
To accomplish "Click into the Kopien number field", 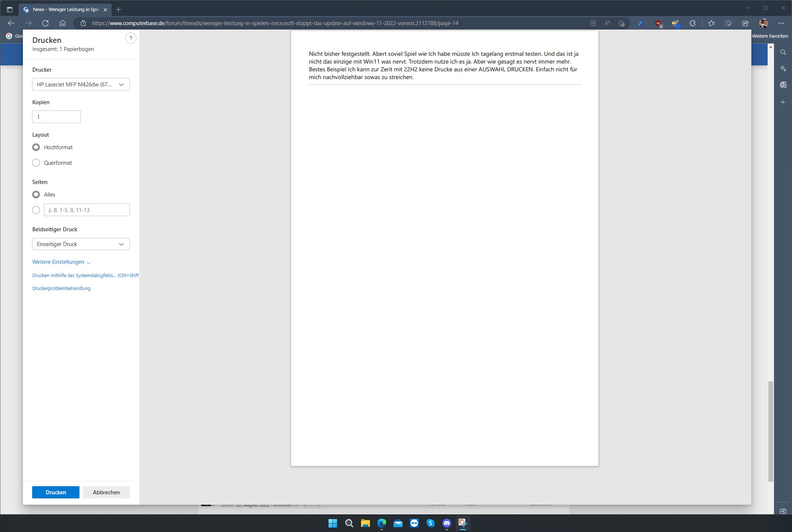I will [x=57, y=117].
